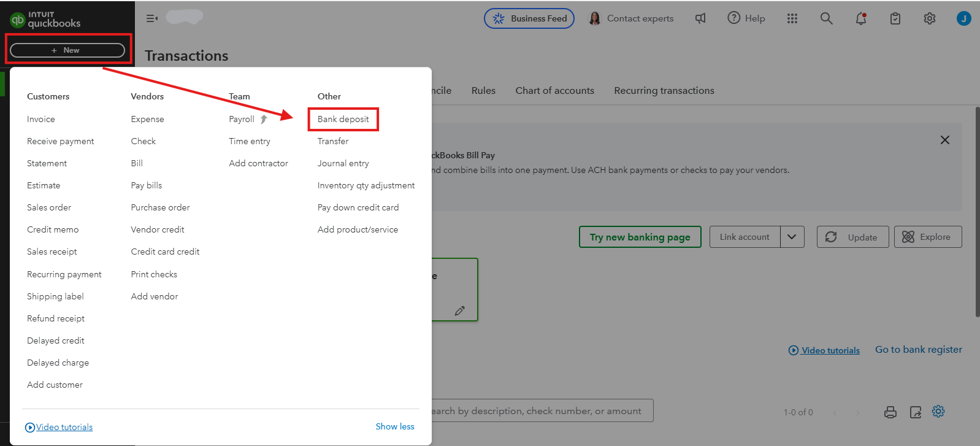Open the announcements megaphone icon
980x446 pixels.
coord(700,18)
